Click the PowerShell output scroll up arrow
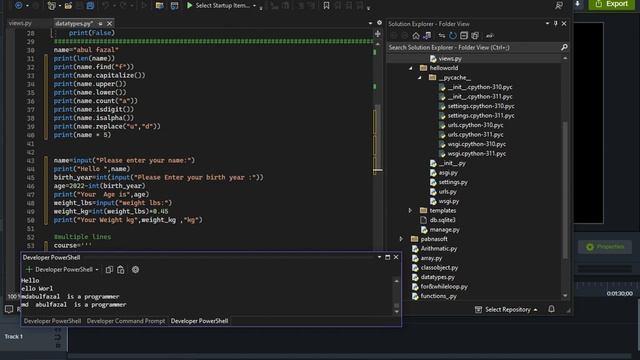 pyautogui.click(x=396, y=281)
